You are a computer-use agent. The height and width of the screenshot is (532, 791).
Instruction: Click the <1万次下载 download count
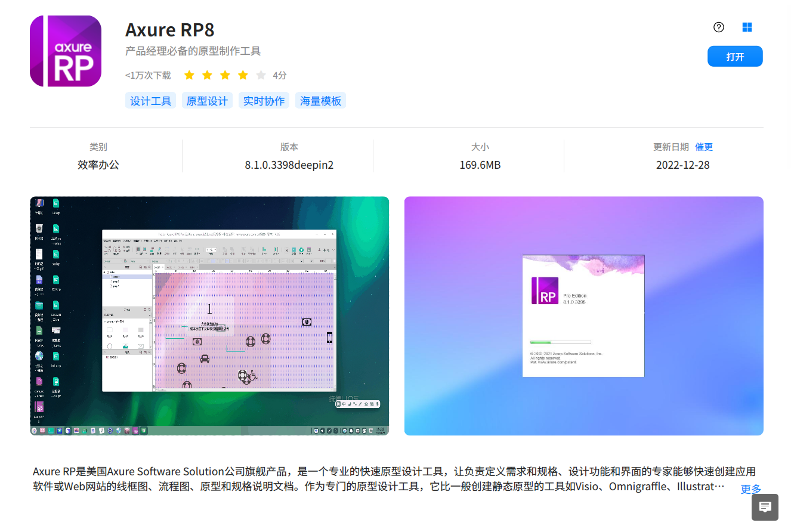(148, 75)
